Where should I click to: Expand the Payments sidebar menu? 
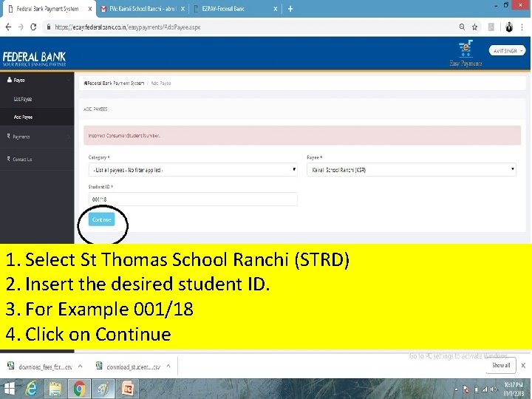pyautogui.click(x=37, y=137)
